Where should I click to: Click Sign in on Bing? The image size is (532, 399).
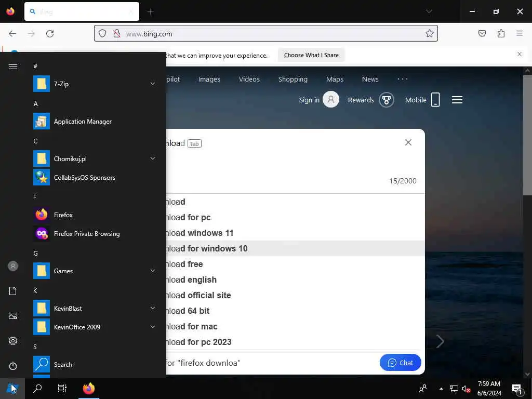point(318,100)
